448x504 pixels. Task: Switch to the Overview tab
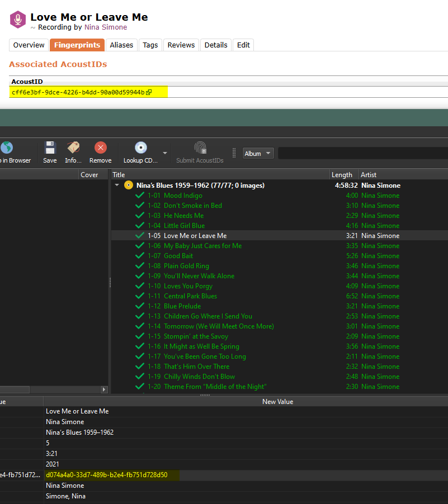29,45
